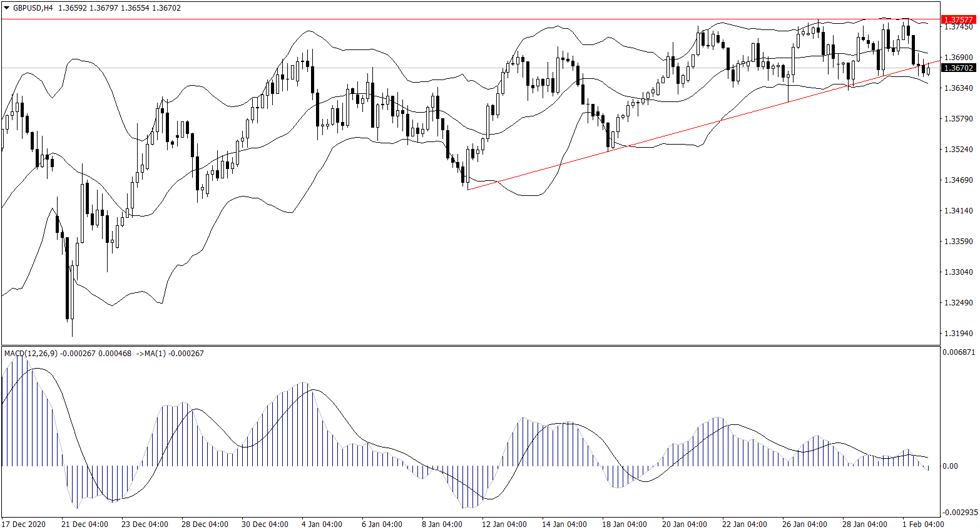The image size is (980, 532).
Task: Click the 26 Jan 04:00 time label
Action: click(804, 524)
